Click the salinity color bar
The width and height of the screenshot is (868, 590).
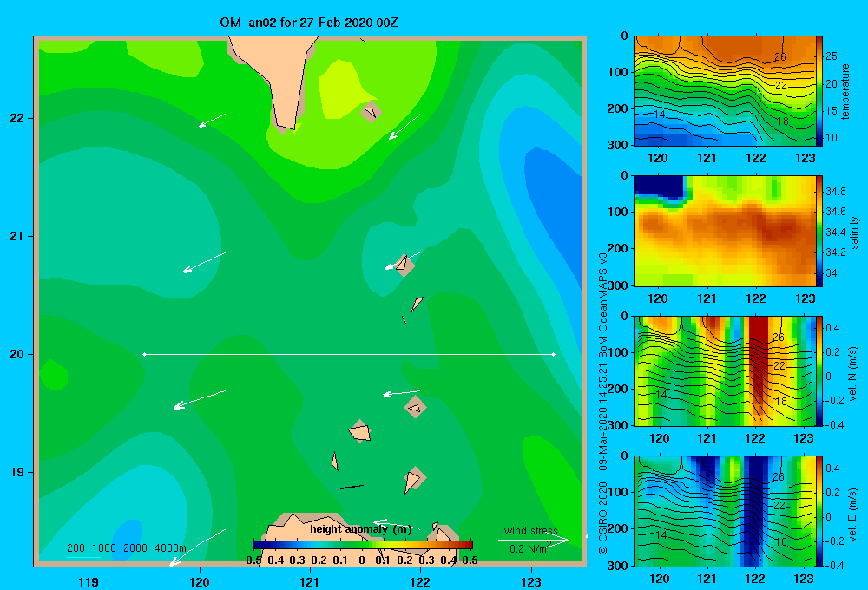[819, 231]
